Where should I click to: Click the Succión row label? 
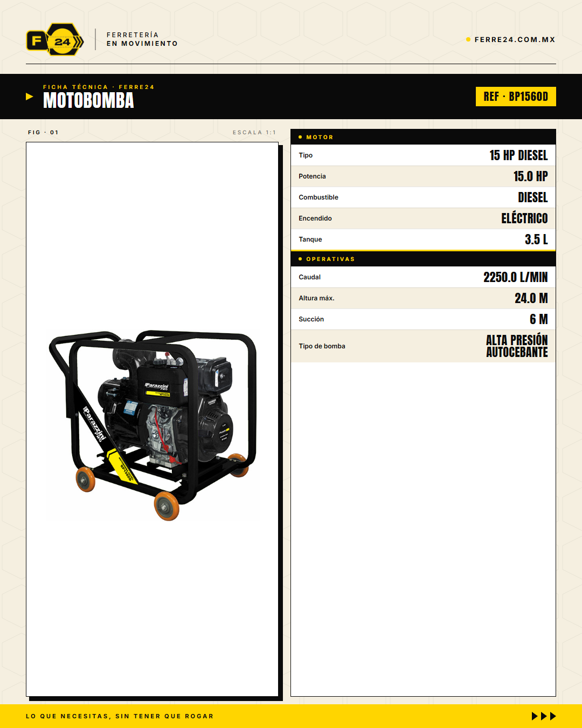[311, 319]
